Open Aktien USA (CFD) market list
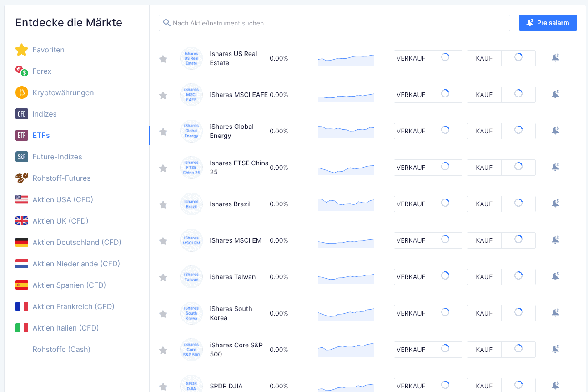 pyautogui.click(x=63, y=199)
